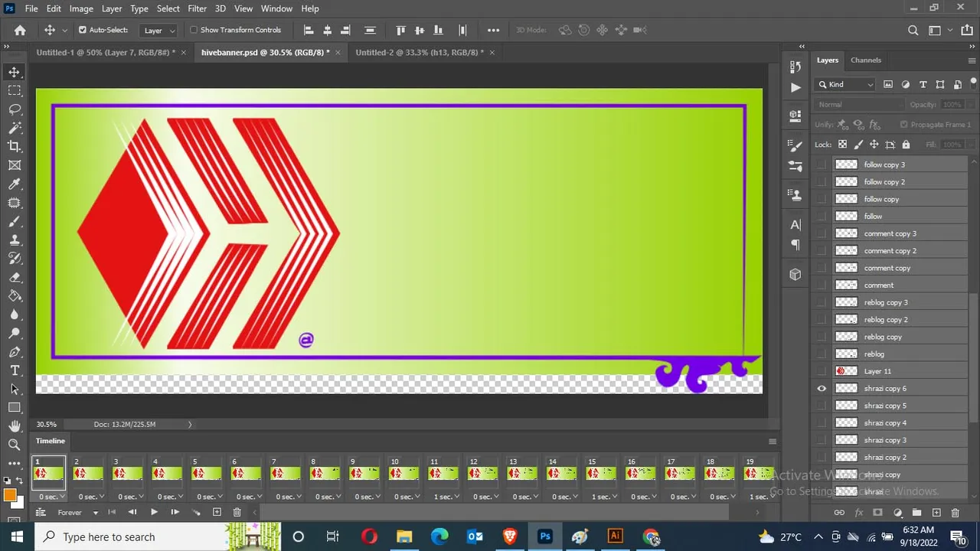Image resolution: width=980 pixels, height=551 pixels.
Task: Select the Lasso tool
Action: click(x=15, y=109)
